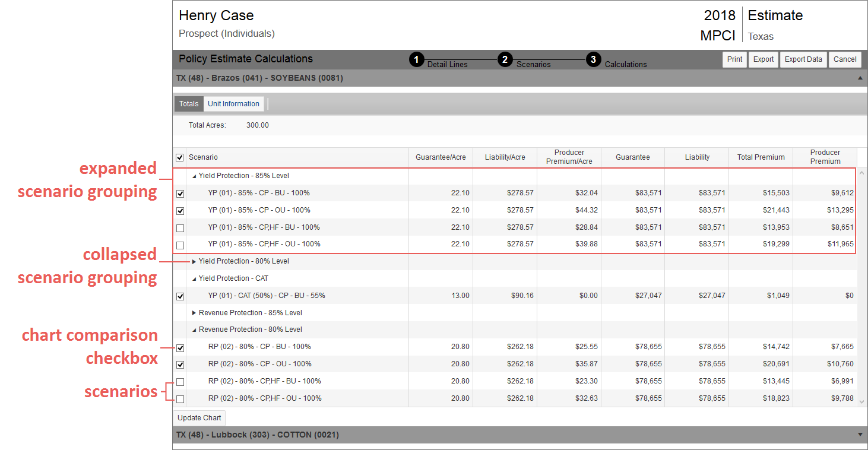Go to Scenarios step
This screenshot has width=868, height=450.
point(533,64)
